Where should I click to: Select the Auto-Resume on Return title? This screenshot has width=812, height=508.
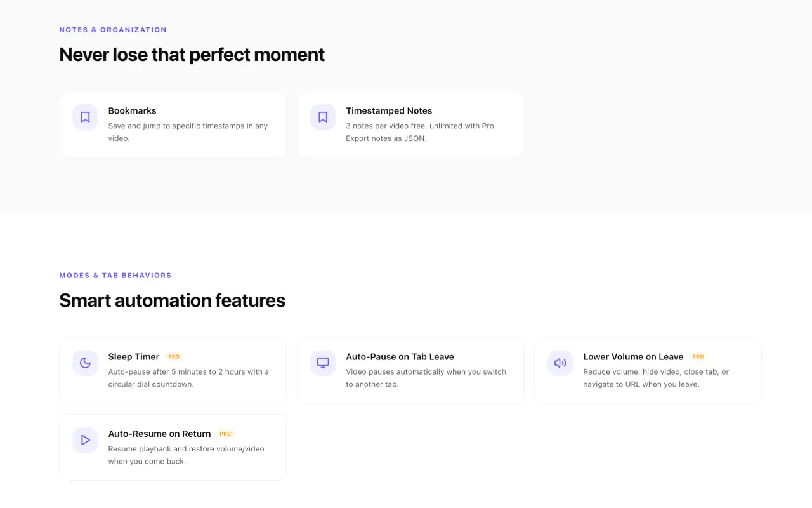[159, 434]
